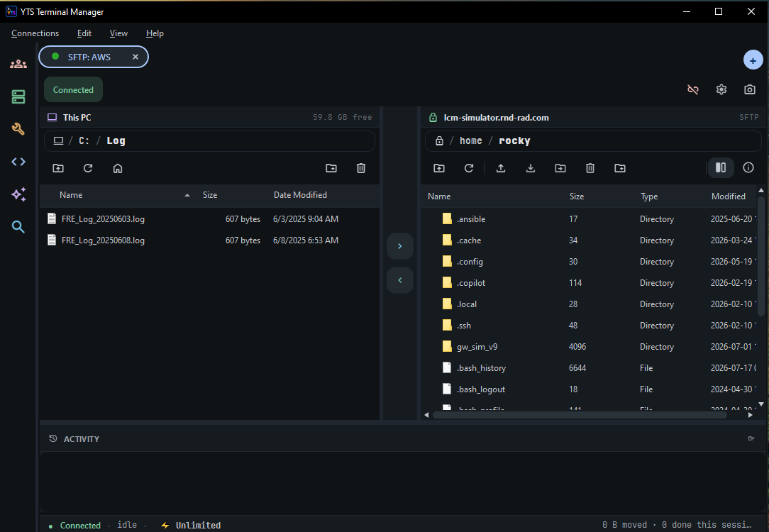Open connection settings gear icon
The height and width of the screenshot is (532, 769).
tap(721, 89)
